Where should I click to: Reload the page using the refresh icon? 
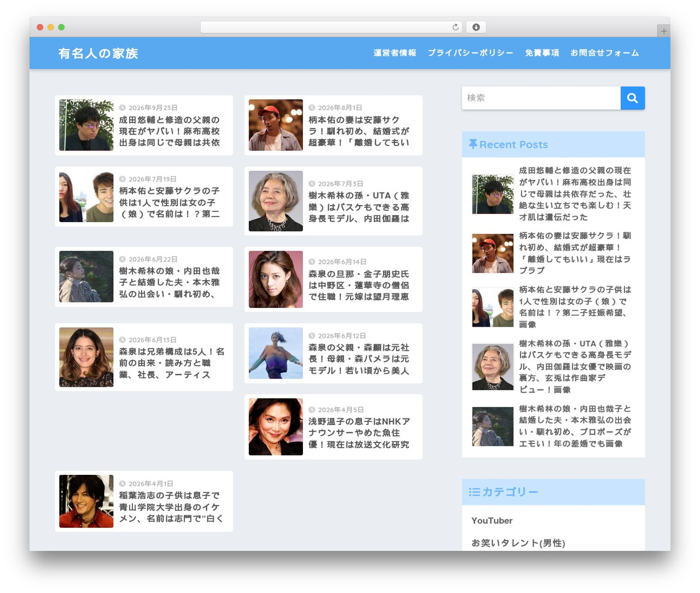[x=456, y=27]
